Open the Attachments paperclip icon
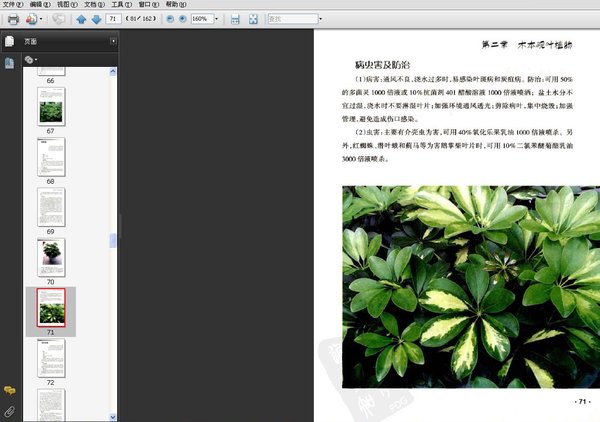The image size is (600, 422). point(10,412)
